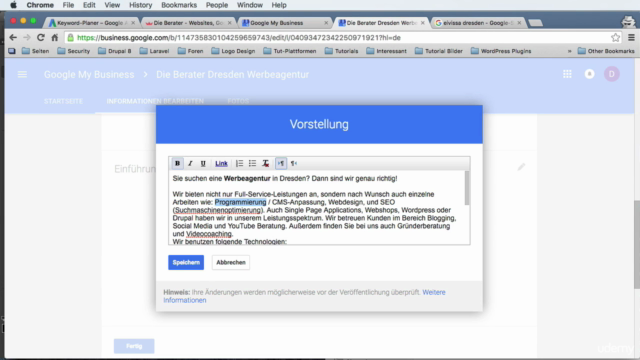Insert a numbered list

(239, 163)
